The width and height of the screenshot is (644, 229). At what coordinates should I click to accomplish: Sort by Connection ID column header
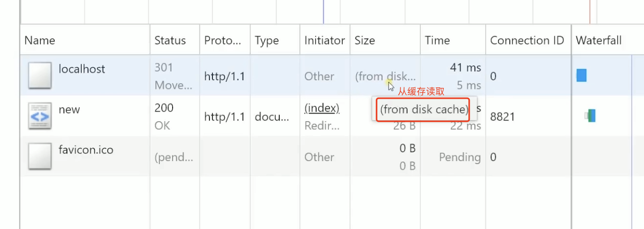pyautogui.click(x=528, y=40)
